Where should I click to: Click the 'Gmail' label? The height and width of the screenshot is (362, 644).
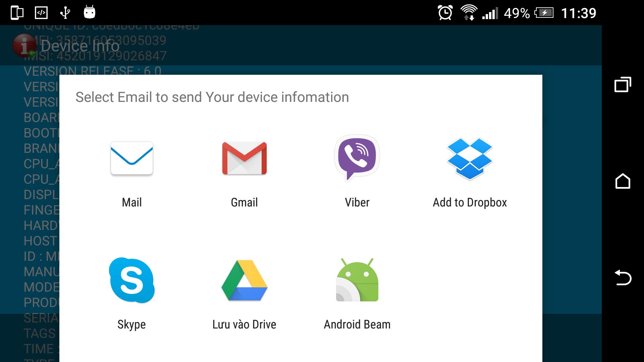pos(245,202)
